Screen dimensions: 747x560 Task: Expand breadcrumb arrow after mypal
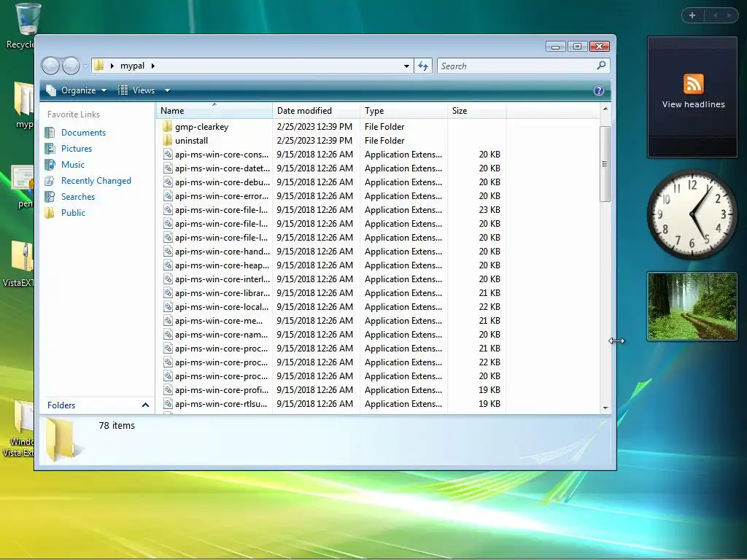(x=153, y=66)
